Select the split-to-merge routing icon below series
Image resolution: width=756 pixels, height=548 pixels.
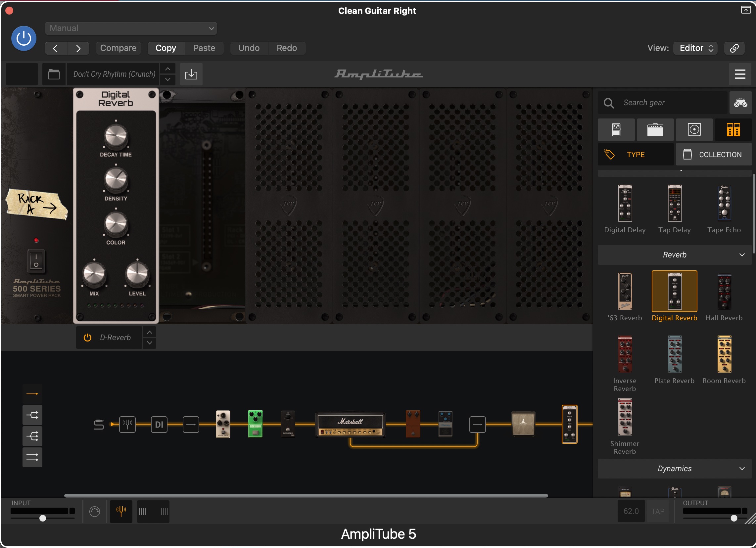click(x=32, y=415)
